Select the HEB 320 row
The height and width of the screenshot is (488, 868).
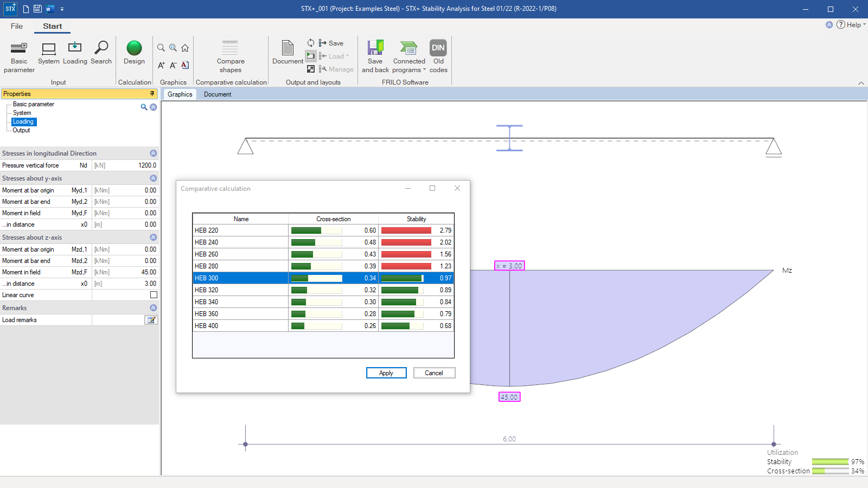(323, 290)
